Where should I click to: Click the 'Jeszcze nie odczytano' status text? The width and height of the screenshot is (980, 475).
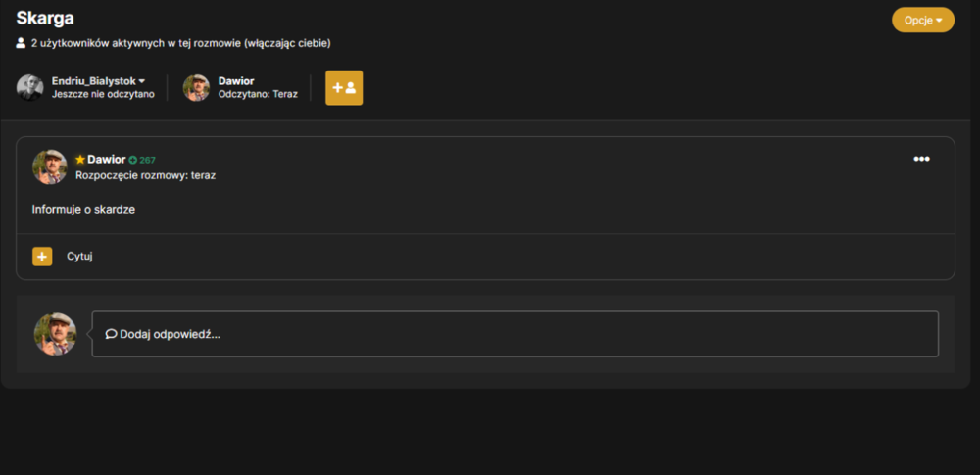point(103,94)
